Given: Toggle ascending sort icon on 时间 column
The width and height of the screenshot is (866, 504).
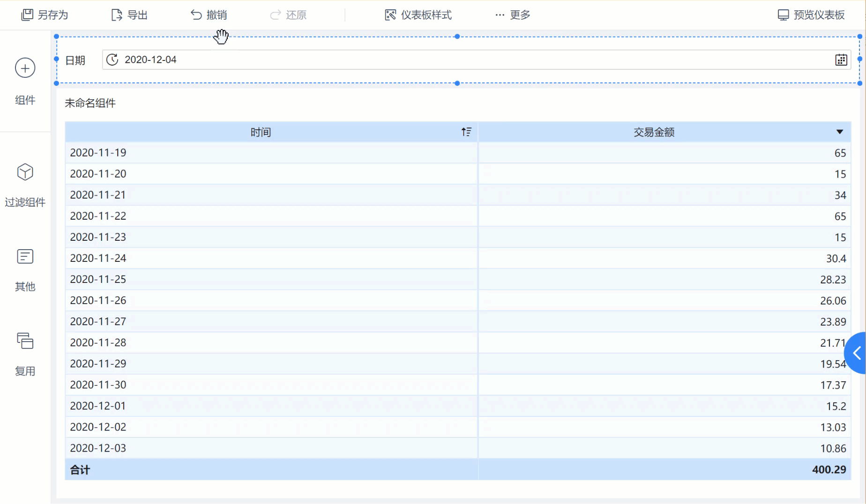Looking at the screenshot, I should [466, 132].
